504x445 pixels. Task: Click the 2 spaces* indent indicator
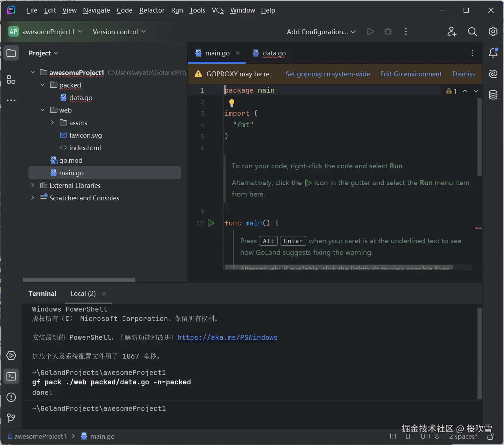tap(463, 437)
